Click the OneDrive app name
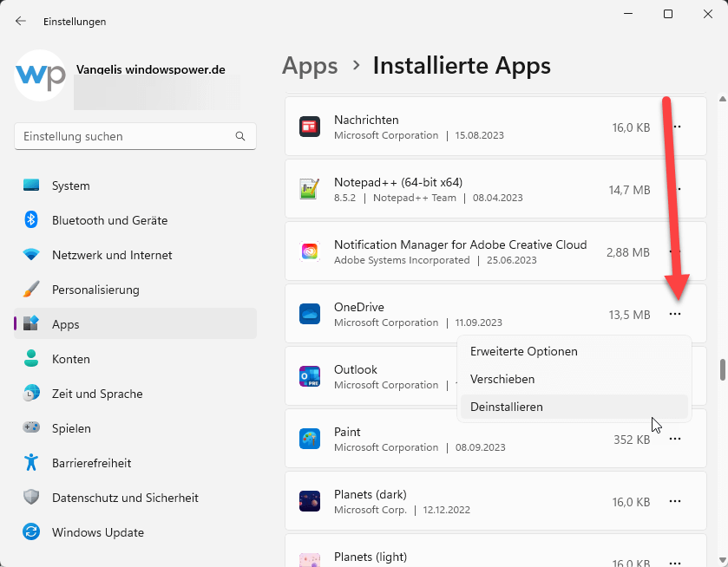The height and width of the screenshot is (567, 728). (359, 307)
